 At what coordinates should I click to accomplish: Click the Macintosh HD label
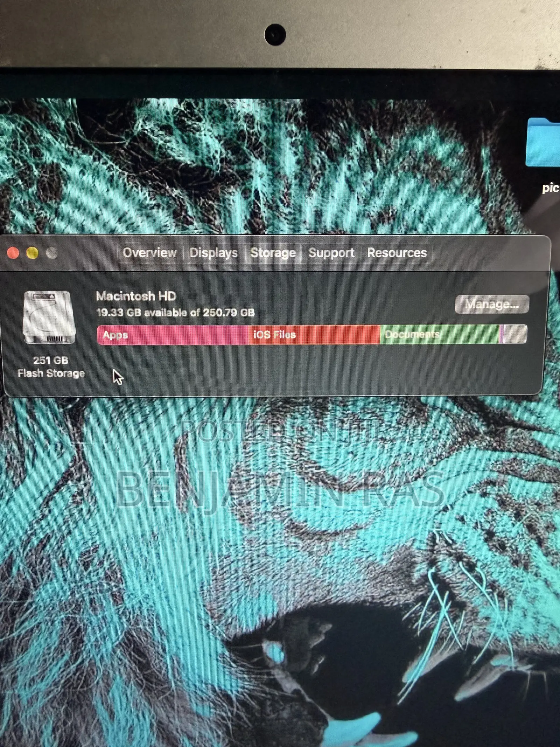[x=136, y=296]
